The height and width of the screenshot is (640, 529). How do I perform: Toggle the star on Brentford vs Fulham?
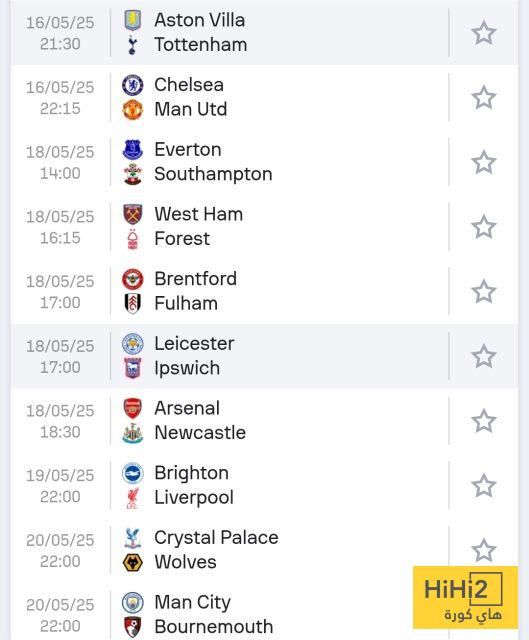484,291
